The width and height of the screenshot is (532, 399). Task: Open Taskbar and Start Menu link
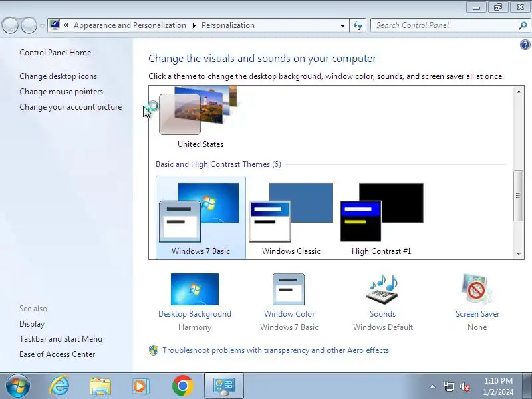(61, 339)
